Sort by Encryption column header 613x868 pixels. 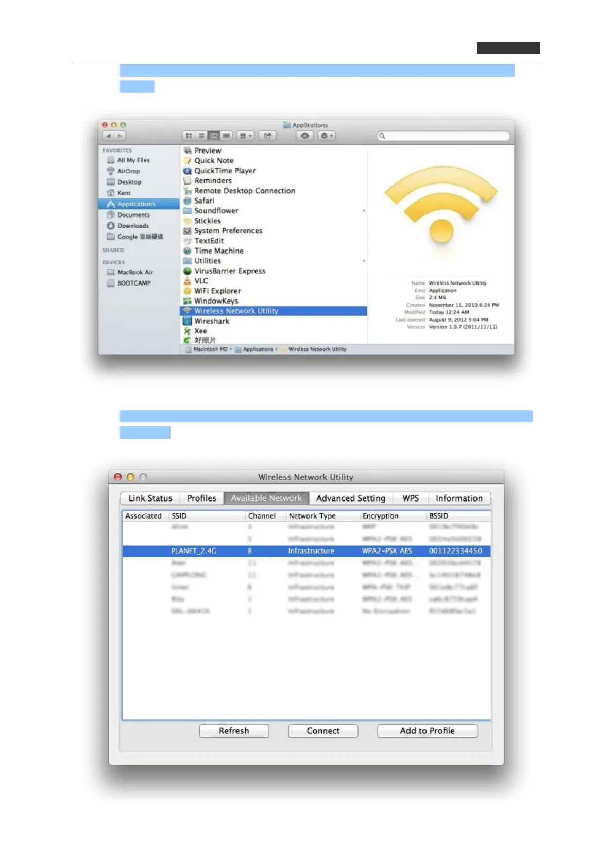[394, 516]
